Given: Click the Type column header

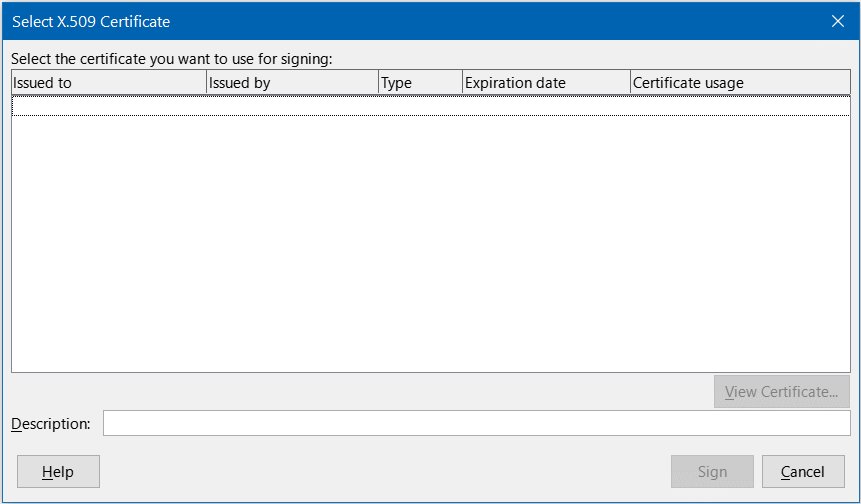Looking at the screenshot, I should (421, 82).
